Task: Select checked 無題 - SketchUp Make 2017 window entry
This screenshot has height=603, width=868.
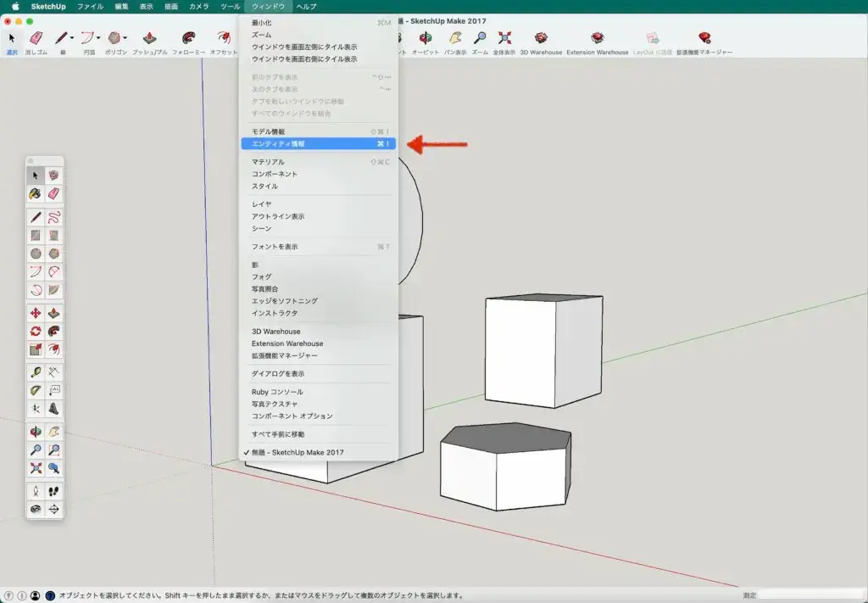Action: click(319, 452)
